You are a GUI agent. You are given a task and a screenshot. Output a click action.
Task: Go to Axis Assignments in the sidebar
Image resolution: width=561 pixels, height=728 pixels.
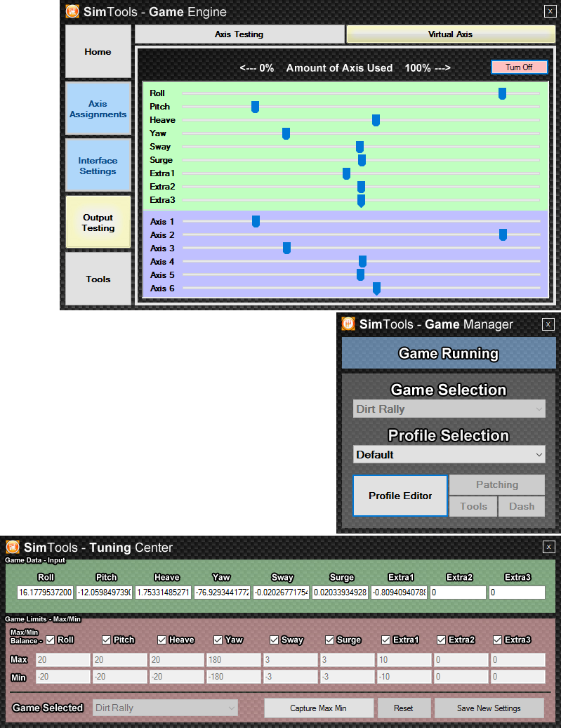[98, 109]
